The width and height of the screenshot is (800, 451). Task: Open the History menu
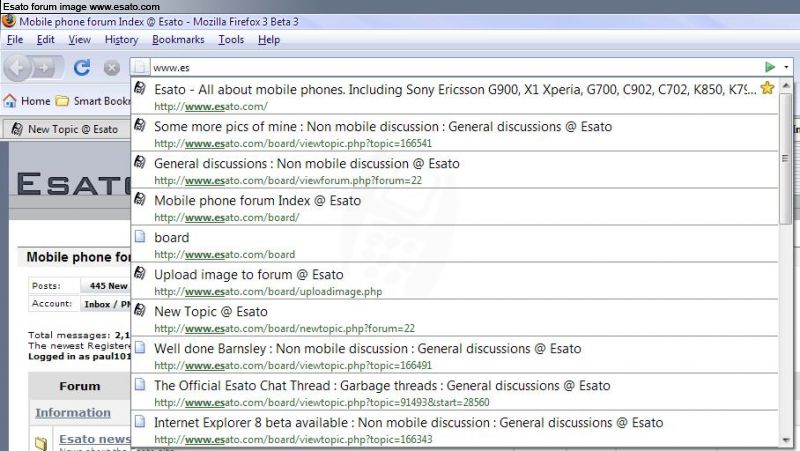(x=121, y=39)
